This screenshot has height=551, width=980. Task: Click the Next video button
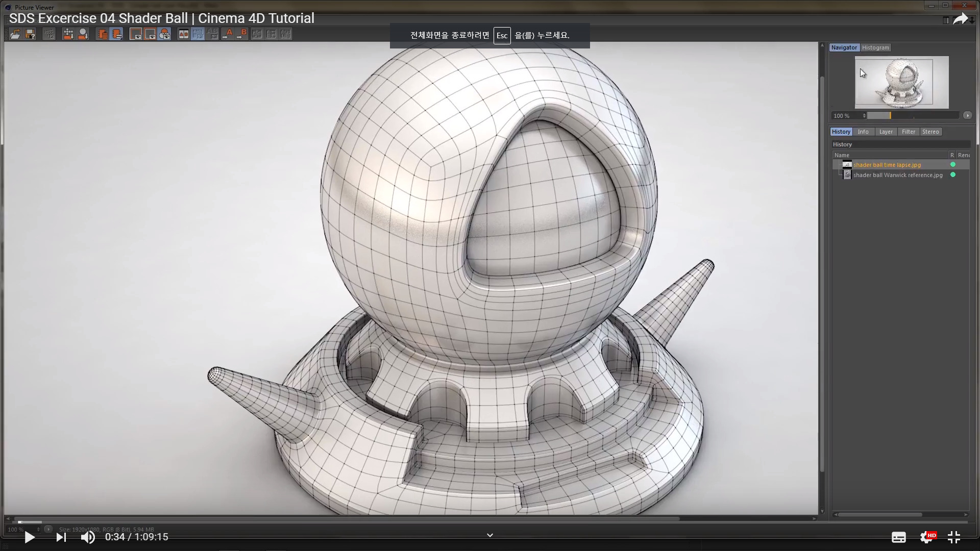tap(61, 537)
